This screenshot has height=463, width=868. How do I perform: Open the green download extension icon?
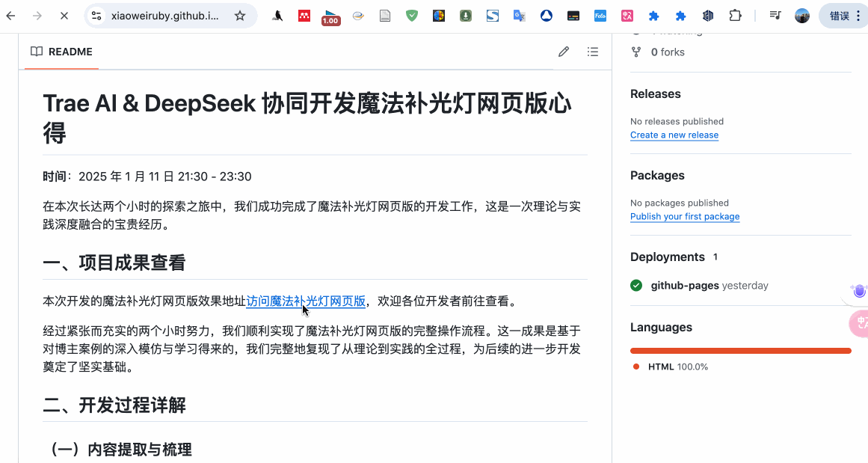pyautogui.click(x=466, y=16)
